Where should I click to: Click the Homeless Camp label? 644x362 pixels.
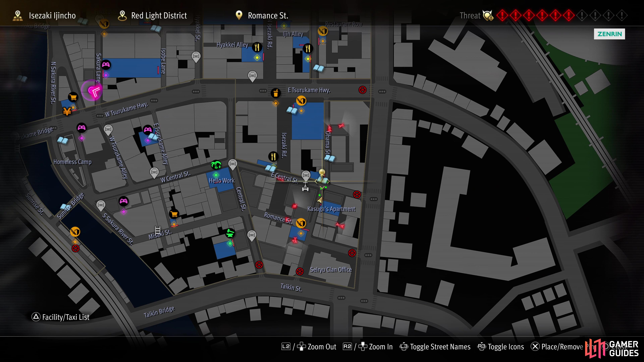(x=72, y=162)
